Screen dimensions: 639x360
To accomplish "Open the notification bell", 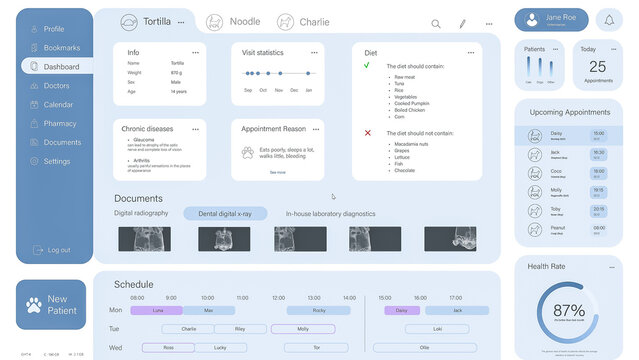I will click(x=609, y=20).
